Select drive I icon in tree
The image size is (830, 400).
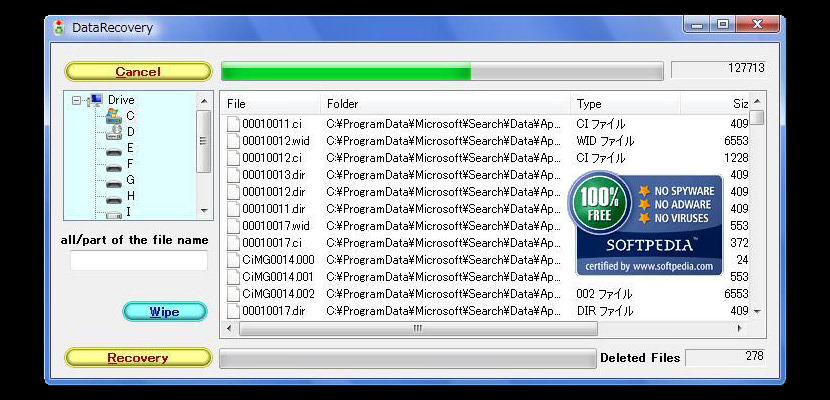[x=114, y=214]
